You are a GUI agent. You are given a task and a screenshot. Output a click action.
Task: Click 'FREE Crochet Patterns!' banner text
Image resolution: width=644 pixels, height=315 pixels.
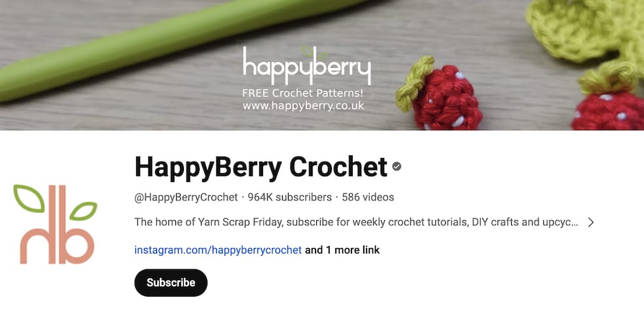[x=303, y=93]
